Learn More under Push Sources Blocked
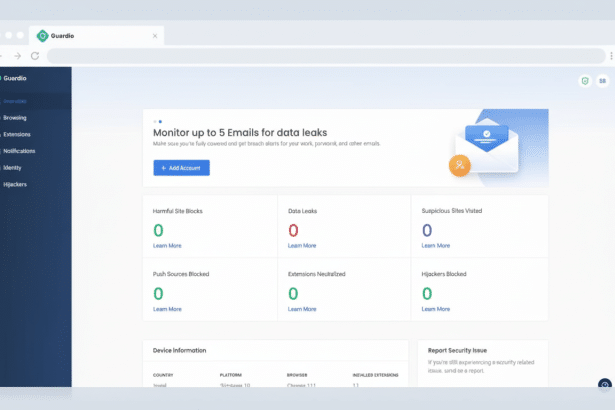This screenshot has width=615, height=410. (x=167, y=309)
